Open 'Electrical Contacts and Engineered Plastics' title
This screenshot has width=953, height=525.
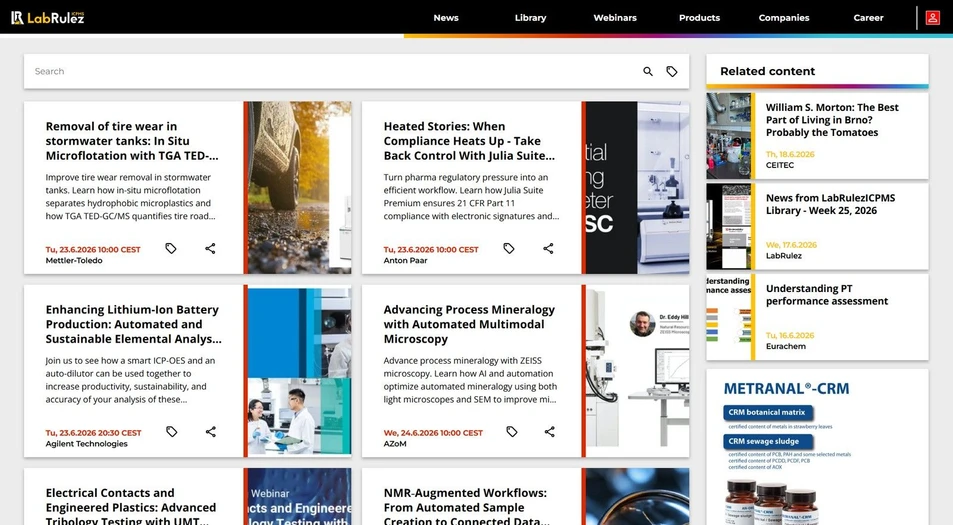click(x=131, y=506)
